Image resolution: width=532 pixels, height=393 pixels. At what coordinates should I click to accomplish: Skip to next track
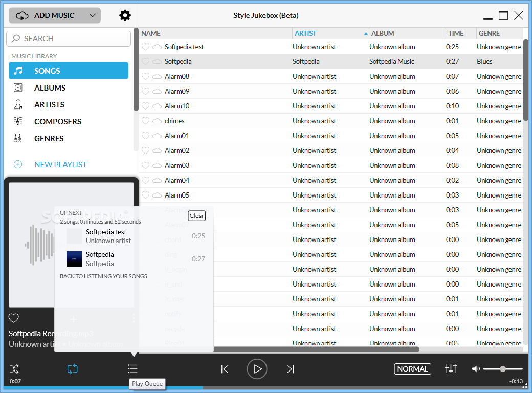[x=290, y=369]
